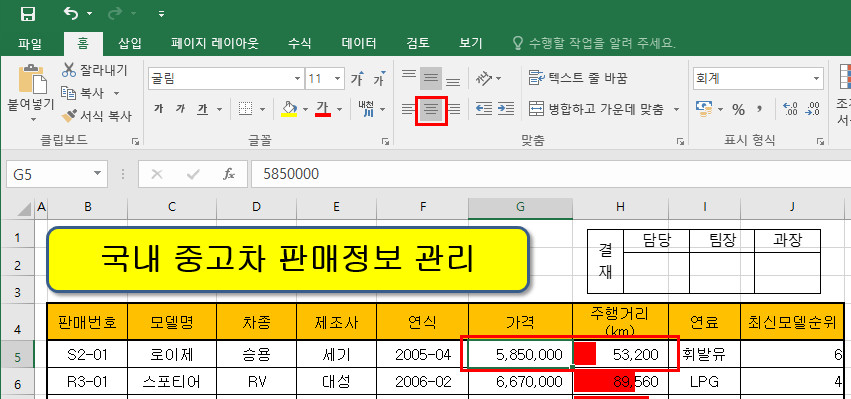
Task: Click the phonetic guide 내천 icon
Action: coord(366,109)
